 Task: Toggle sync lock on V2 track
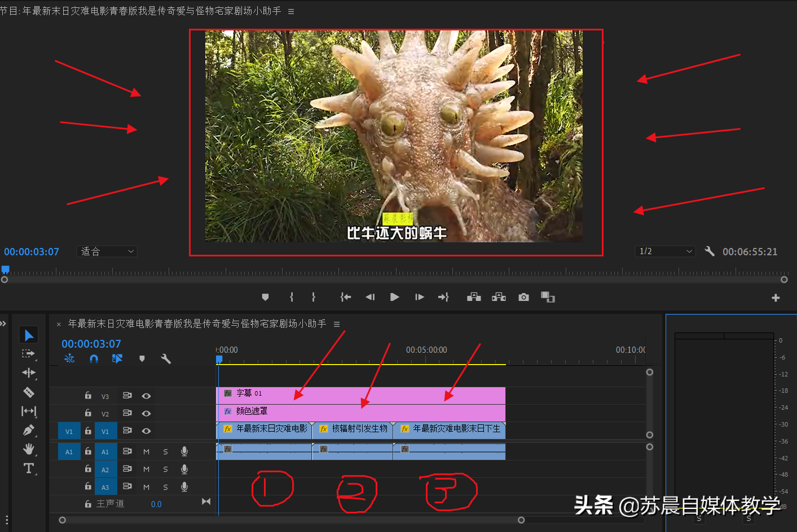point(127,413)
